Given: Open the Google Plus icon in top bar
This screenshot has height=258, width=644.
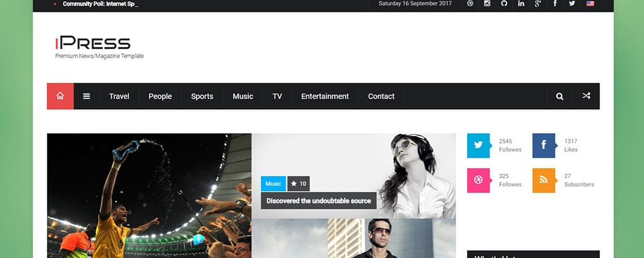Looking at the screenshot, I should coord(538,4).
